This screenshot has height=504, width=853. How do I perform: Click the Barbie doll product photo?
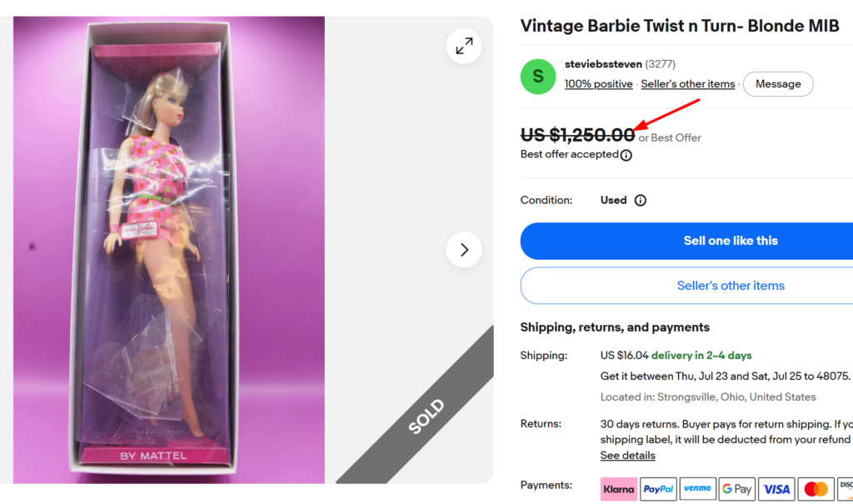tap(169, 250)
